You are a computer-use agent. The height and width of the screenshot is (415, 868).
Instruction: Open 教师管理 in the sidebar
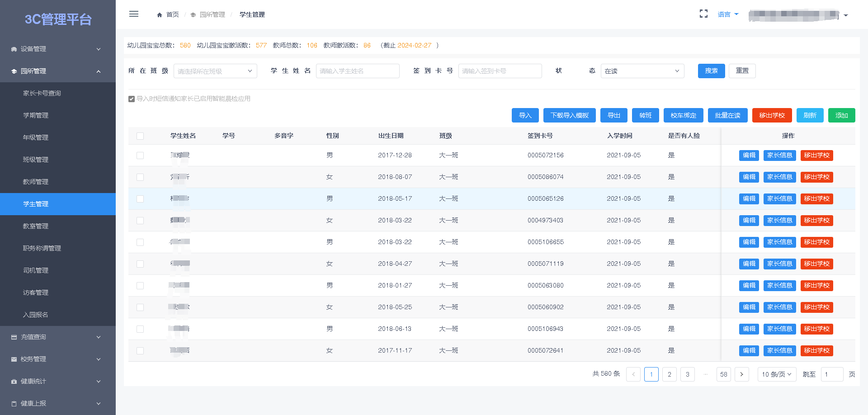[x=36, y=182]
